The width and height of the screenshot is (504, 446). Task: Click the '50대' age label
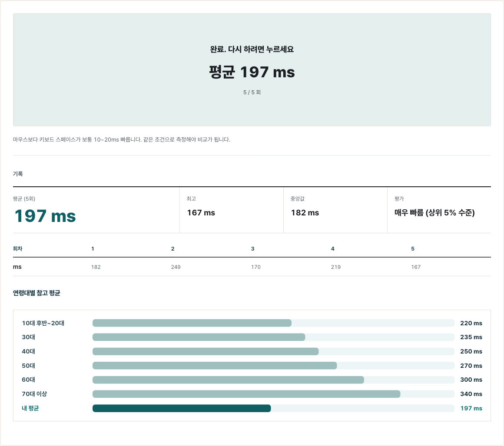click(x=28, y=366)
